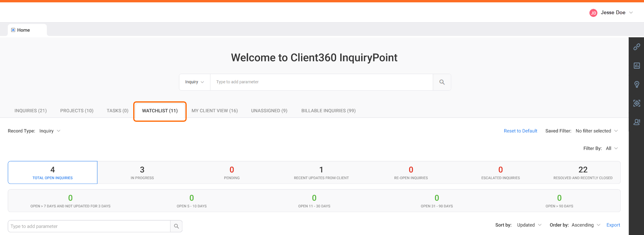Select the Watchlist (11) tab
Viewport: 644px width, 235px height.
(160, 111)
